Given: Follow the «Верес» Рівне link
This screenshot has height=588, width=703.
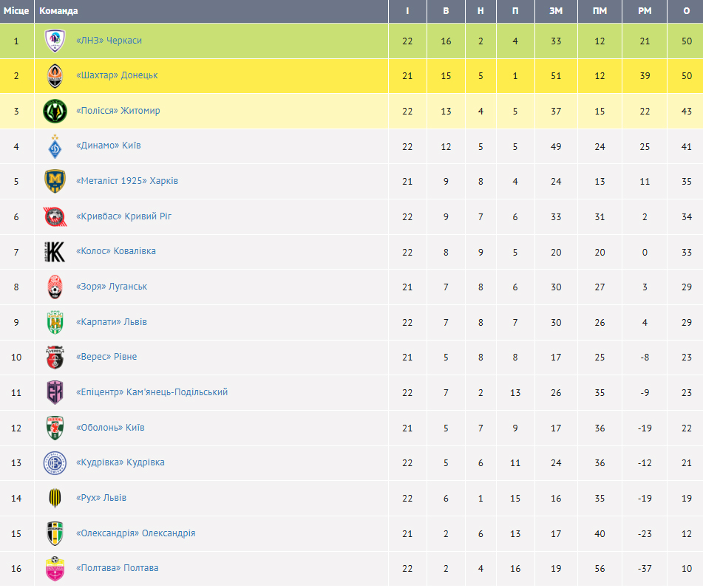Looking at the screenshot, I should click(x=106, y=357).
